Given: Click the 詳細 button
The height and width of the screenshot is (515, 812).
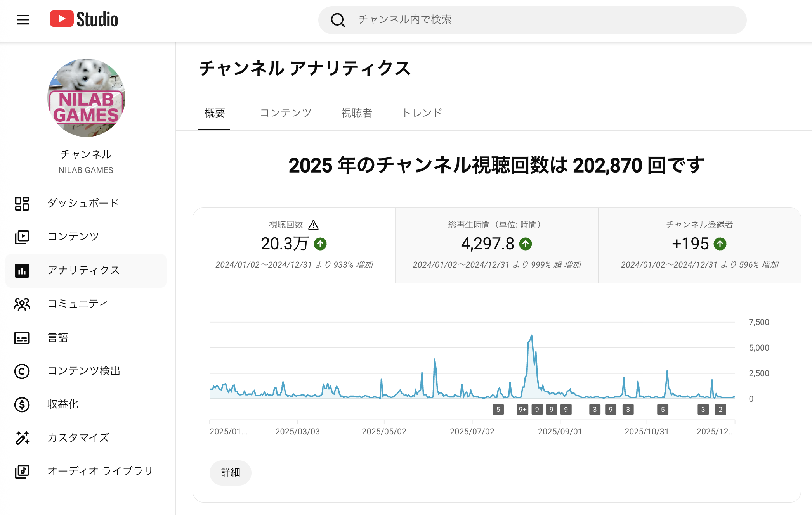Looking at the screenshot, I should (x=231, y=472).
